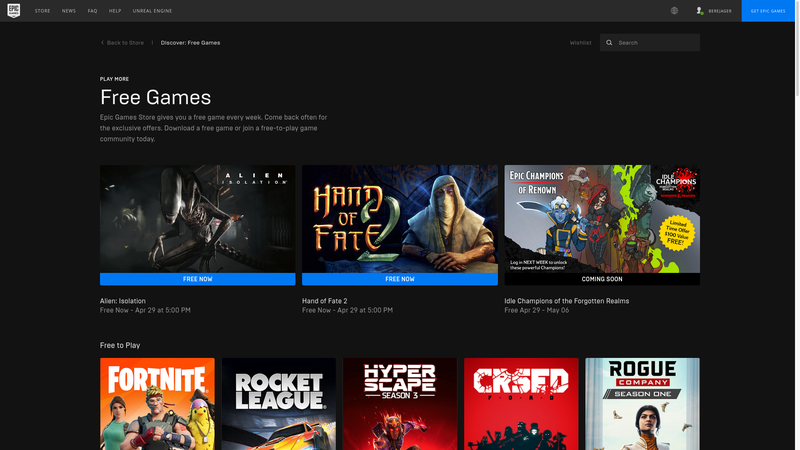Open the Idle Champions banner image
800x450 pixels.
pos(602,219)
